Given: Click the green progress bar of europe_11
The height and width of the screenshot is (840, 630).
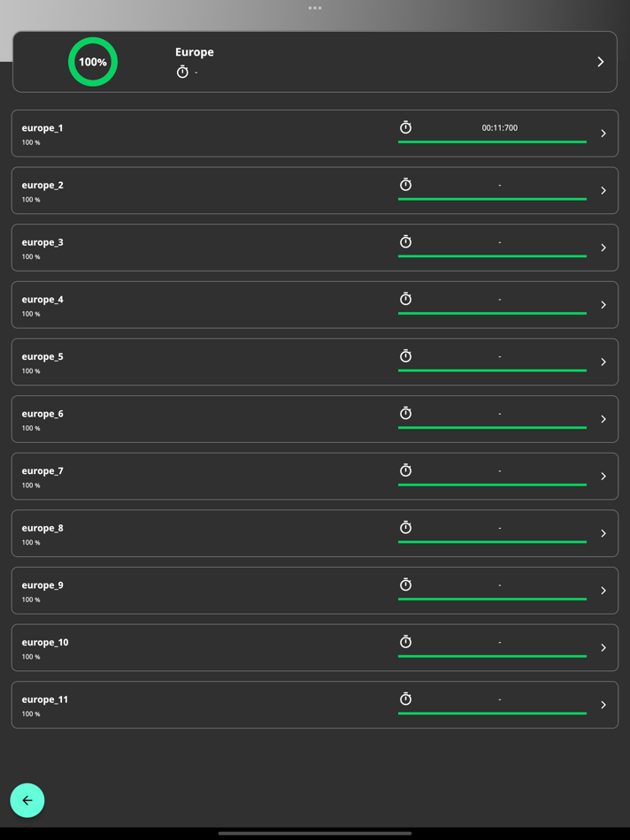Looking at the screenshot, I should click(x=492, y=714).
